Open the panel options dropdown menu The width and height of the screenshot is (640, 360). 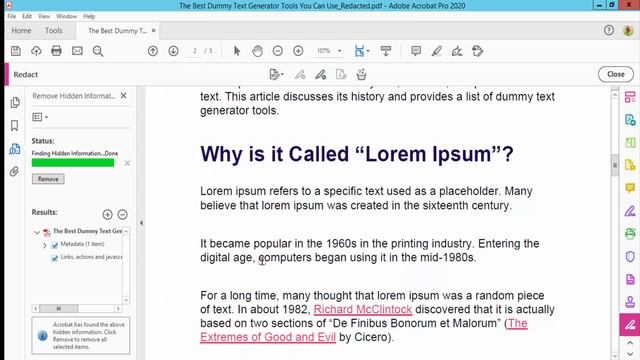click(40, 117)
